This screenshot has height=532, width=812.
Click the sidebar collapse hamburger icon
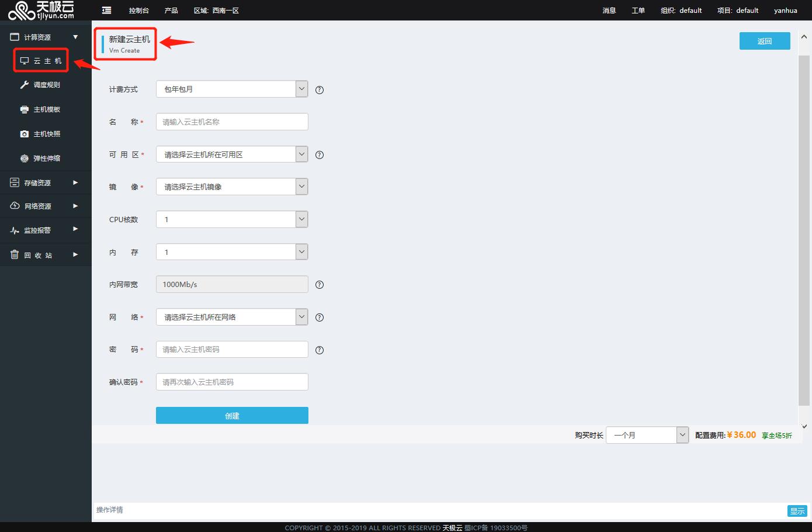point(106,11)
